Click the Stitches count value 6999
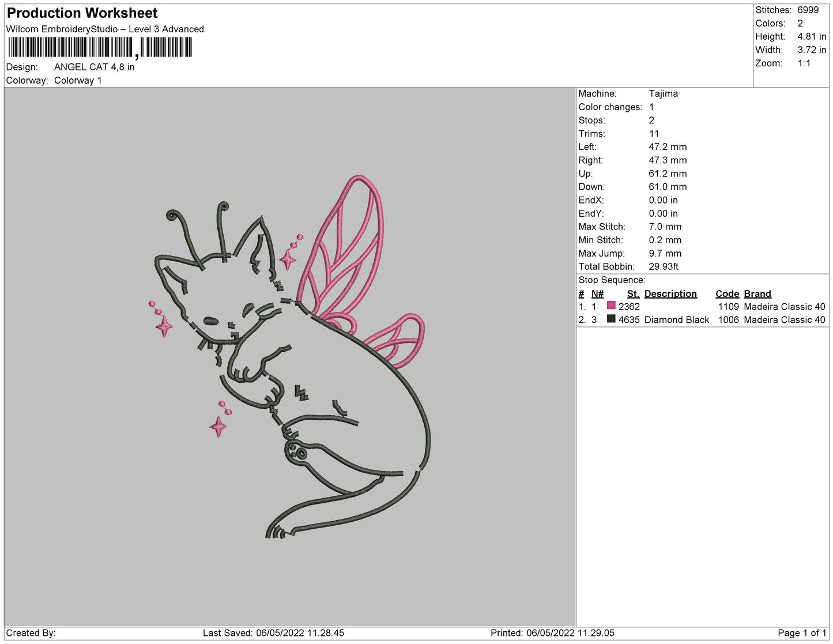 coord(808,10)
